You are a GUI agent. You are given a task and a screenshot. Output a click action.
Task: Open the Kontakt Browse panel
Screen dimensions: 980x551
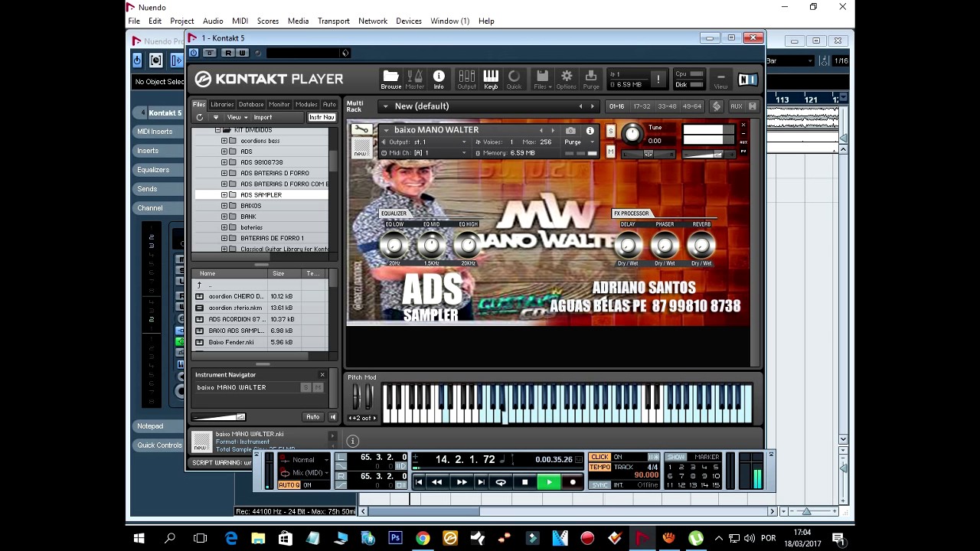click(x=390, y=79)
